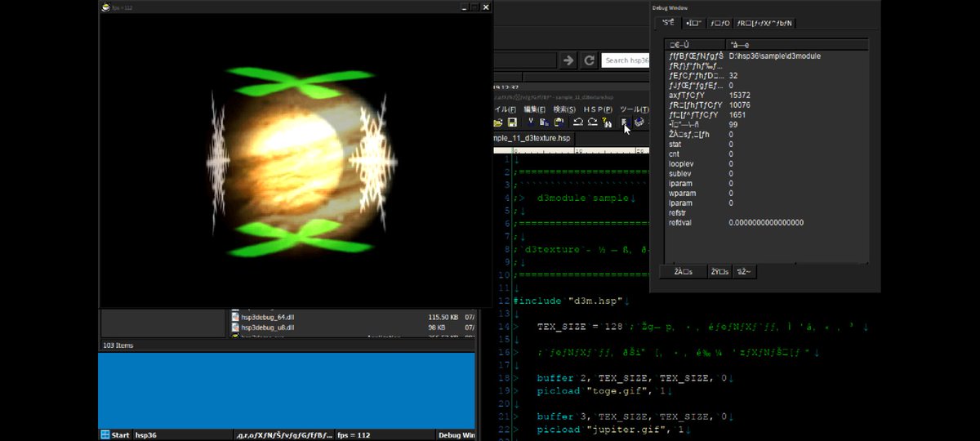The height and width of the screenshot is (441, 980).
Task: Open the hsp36 taskbar item
Action: pos(183,435)
